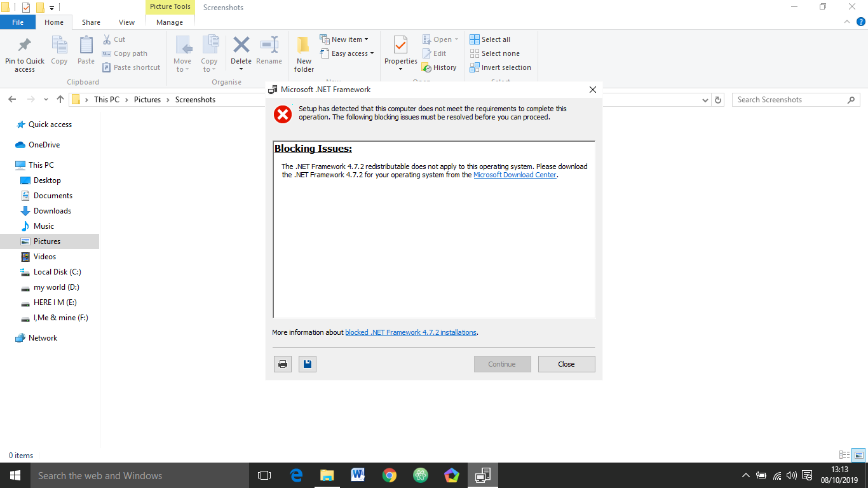Switch to details view layout icon
Image resolution: width=868 pixels, height=488 pixels.
pos(844,455)
